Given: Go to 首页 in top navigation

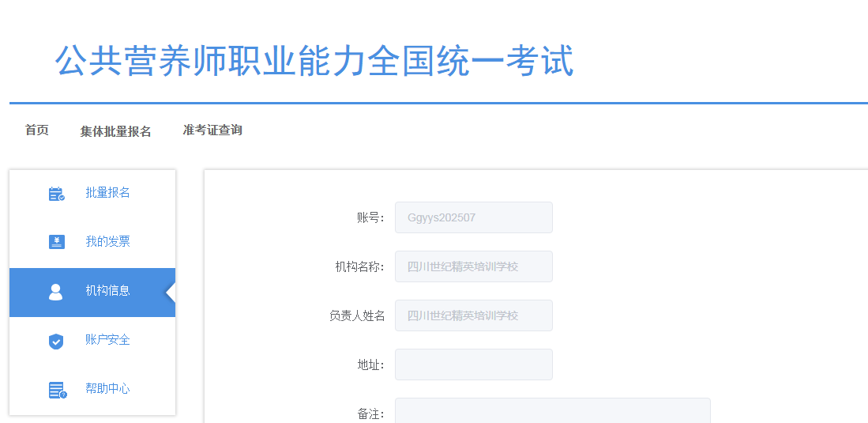Looking at the screenshot, I should (36, 130).
